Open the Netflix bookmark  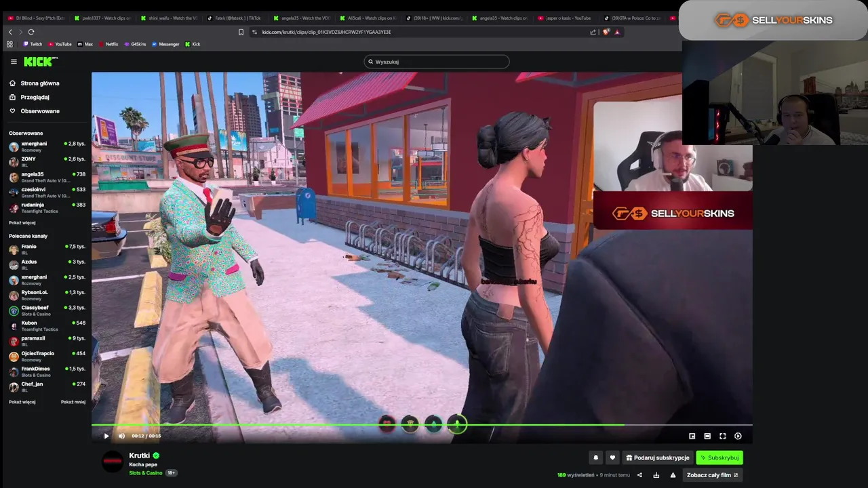[x=108, y=44]
